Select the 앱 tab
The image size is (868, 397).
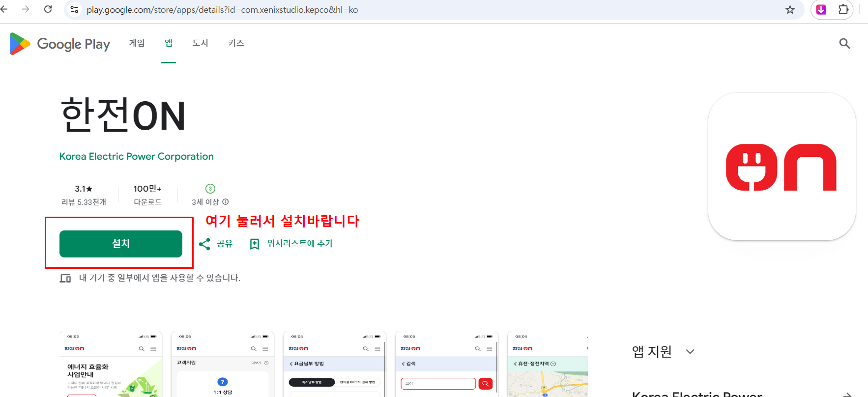click(169, 43)
